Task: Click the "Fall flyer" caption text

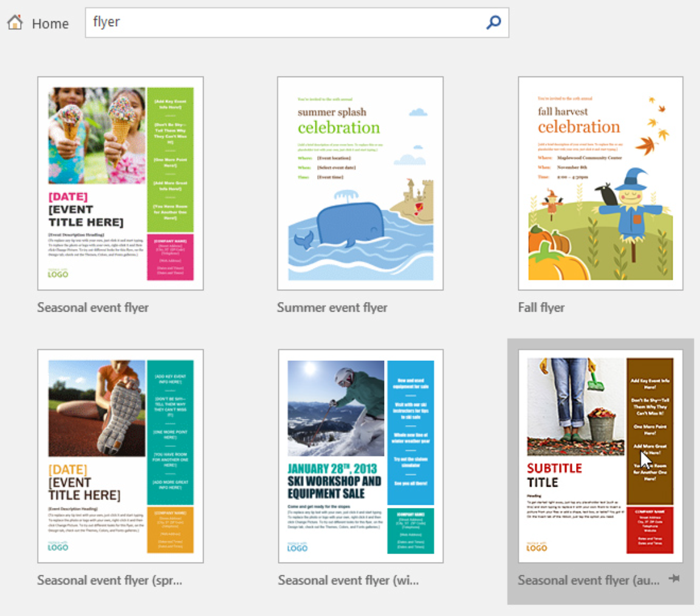Action: pyautogui.click(x=541, y=307)
